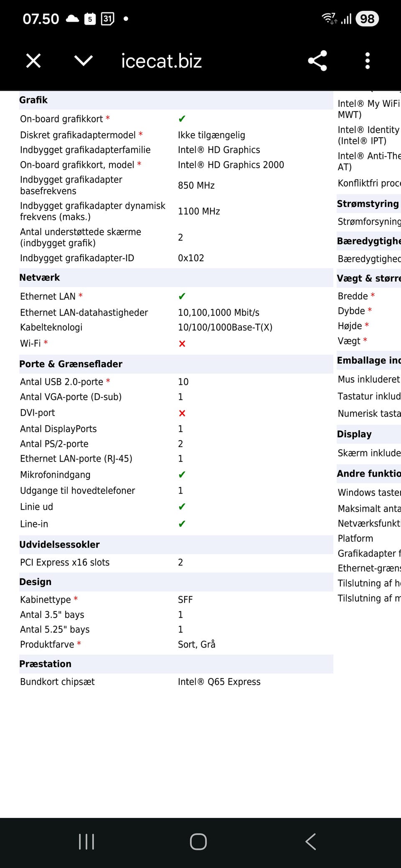This screenshot has width=401, height=868.
Task: Tap the icecat.biz page title
Action: (161, 61)
